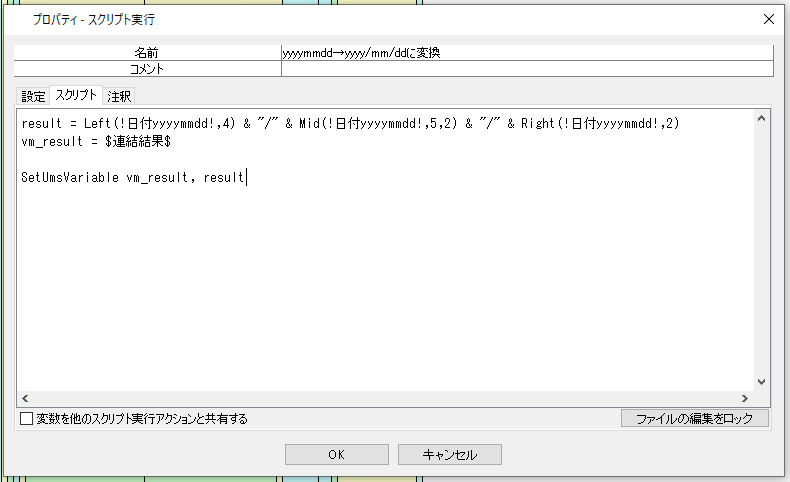The height and width of the screenshot is (482, 790).
Task: Click the empty コメント field
Action: click(x=527, y=69)
